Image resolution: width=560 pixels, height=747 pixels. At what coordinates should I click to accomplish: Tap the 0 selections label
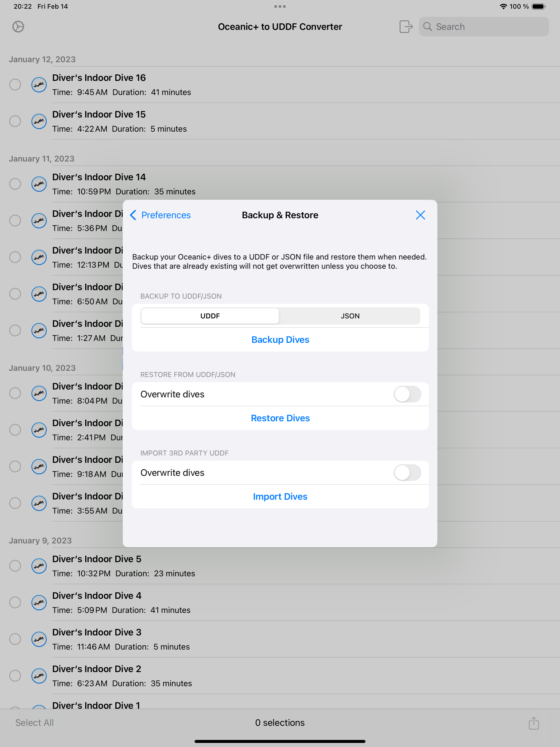[x=280, y=723]
